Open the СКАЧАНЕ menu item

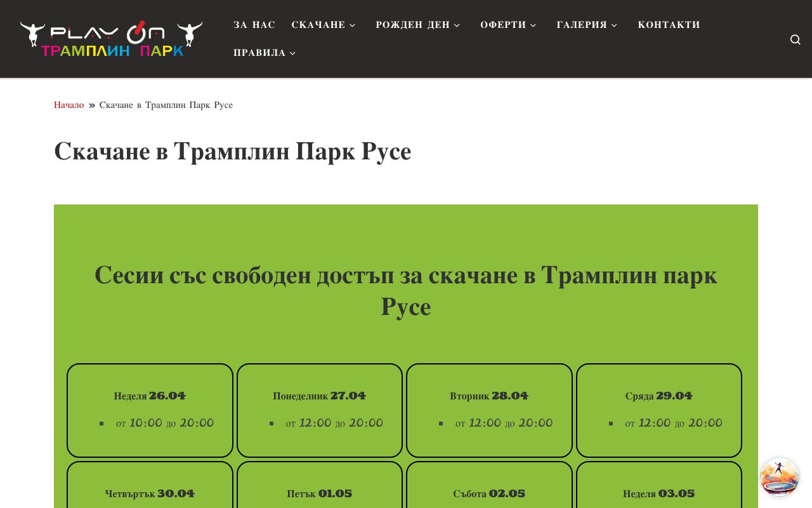click(x=318, y=25)
